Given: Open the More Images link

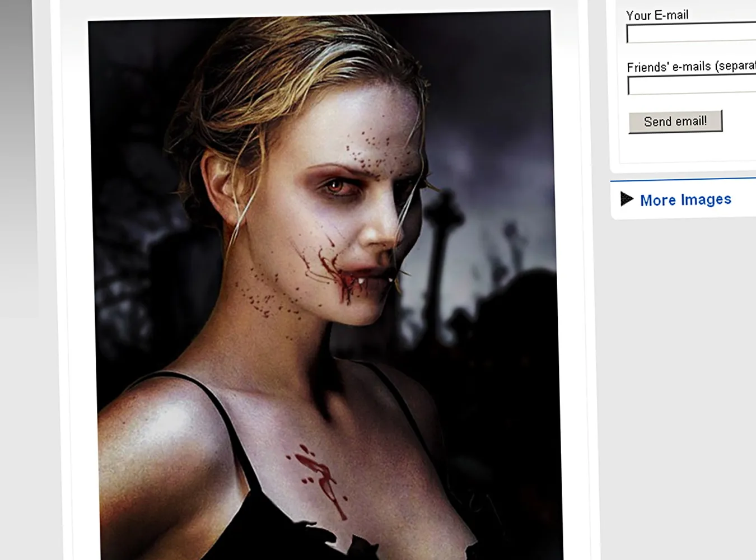Looking at the screenshot, I should point(685,200).
